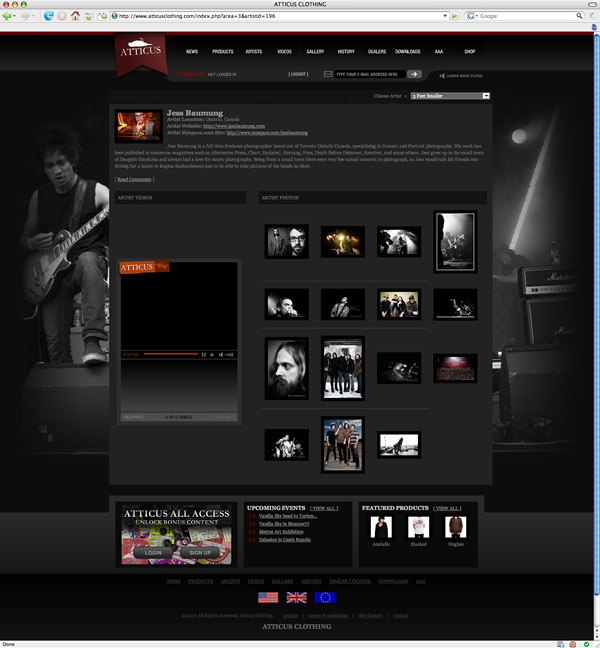Open the Gallery menu in top navigation
The height and width of the screenshot is (648, 600).
click(x=315, y=51)
